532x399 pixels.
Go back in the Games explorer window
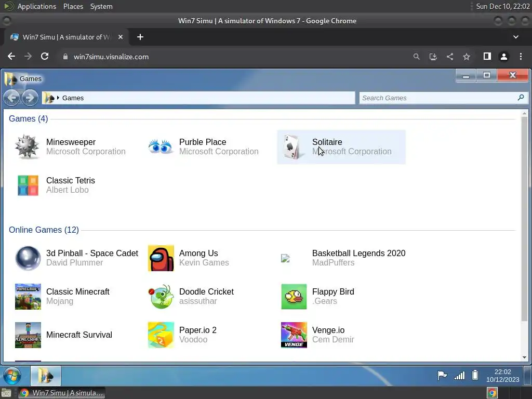coord(12,98)
